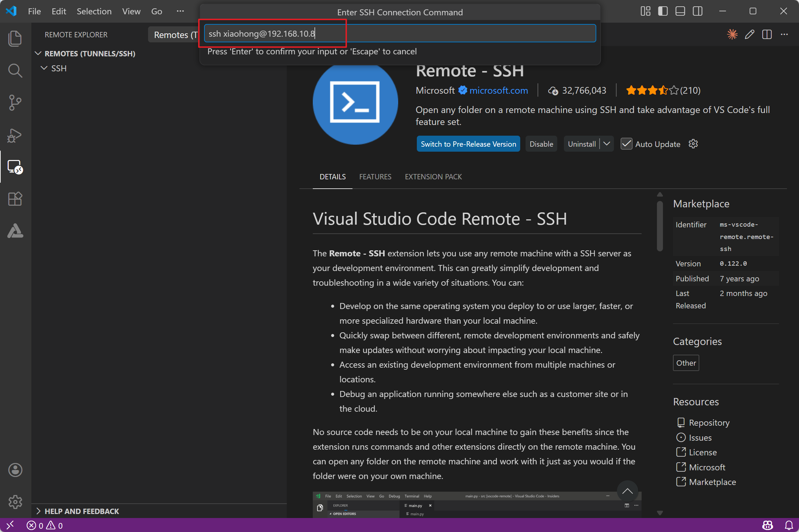Open the Issues resource link
This screenshot has height=532, width=799.
click(x=700, y=437)
